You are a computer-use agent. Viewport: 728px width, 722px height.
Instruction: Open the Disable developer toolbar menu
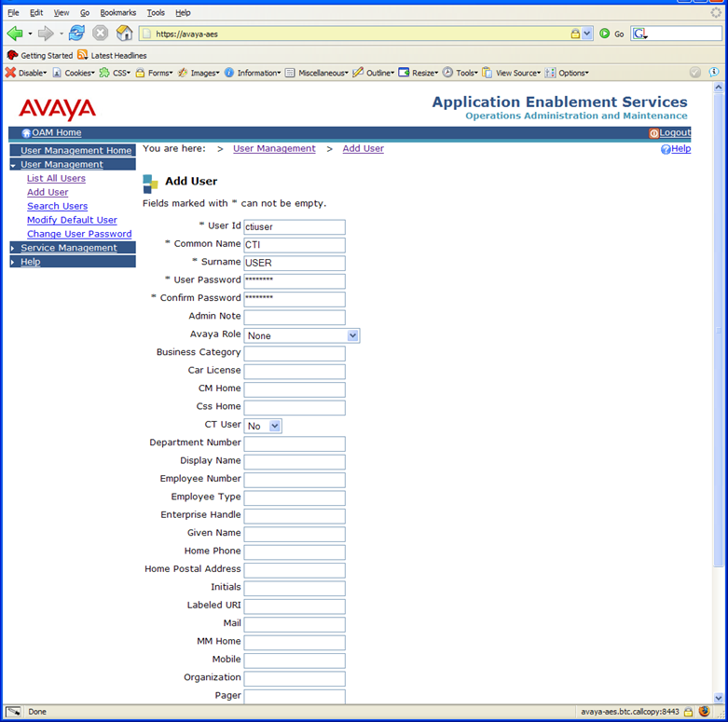click(26, 73)
